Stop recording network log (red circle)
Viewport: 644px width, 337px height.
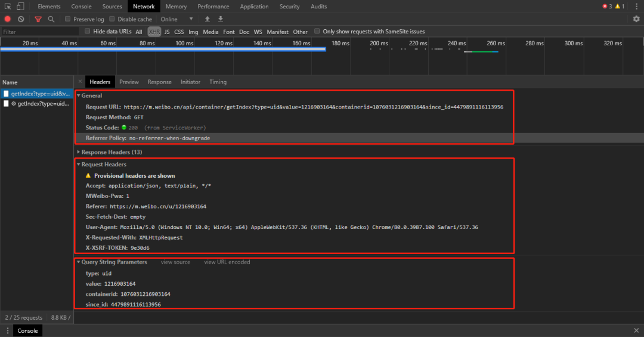coord(7,19)
